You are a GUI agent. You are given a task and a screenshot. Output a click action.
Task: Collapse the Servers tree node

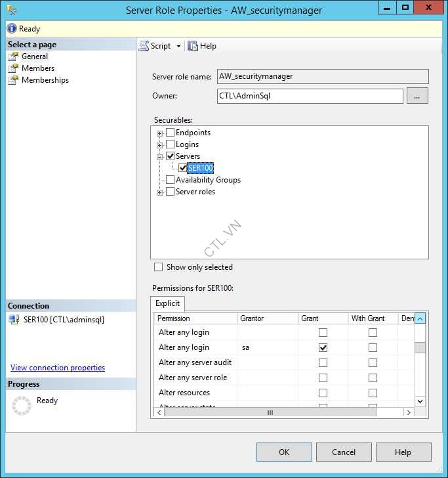click(159, 157)
